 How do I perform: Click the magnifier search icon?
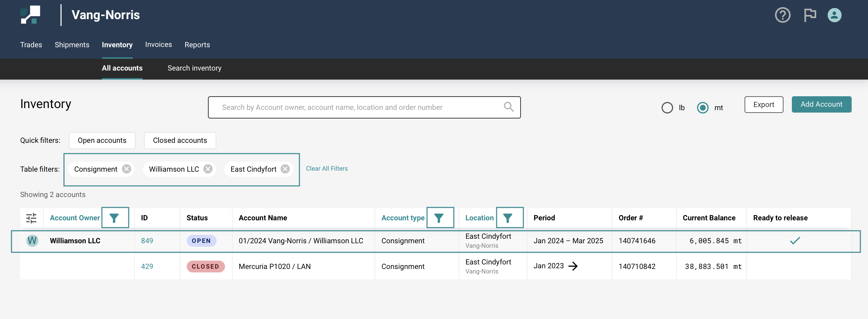point(508,107)
